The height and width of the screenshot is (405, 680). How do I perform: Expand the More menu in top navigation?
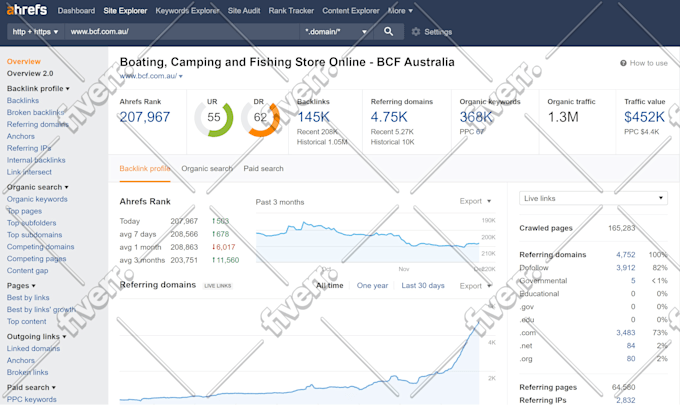coord(400,10)
